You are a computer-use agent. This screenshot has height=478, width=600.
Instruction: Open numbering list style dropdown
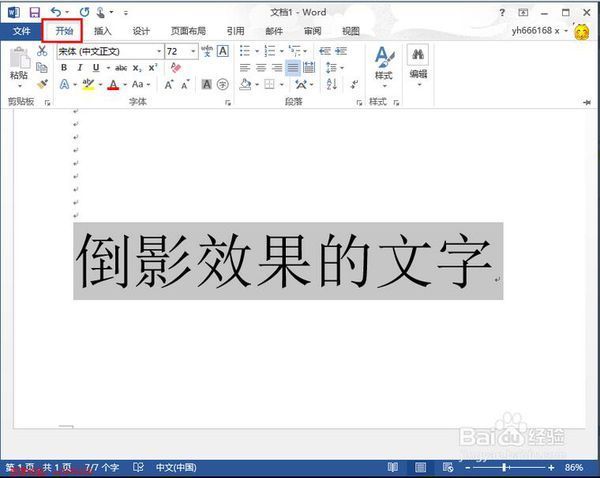282,51
